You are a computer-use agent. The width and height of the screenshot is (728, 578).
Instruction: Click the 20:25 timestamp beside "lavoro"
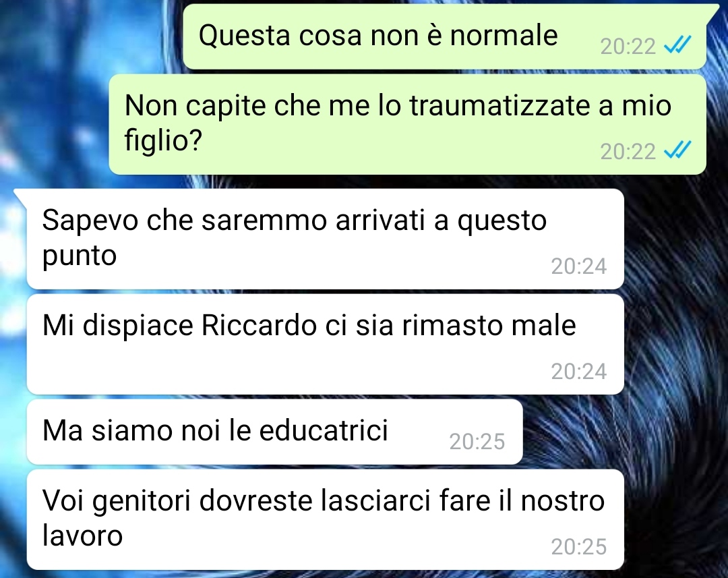coord(579,547)
